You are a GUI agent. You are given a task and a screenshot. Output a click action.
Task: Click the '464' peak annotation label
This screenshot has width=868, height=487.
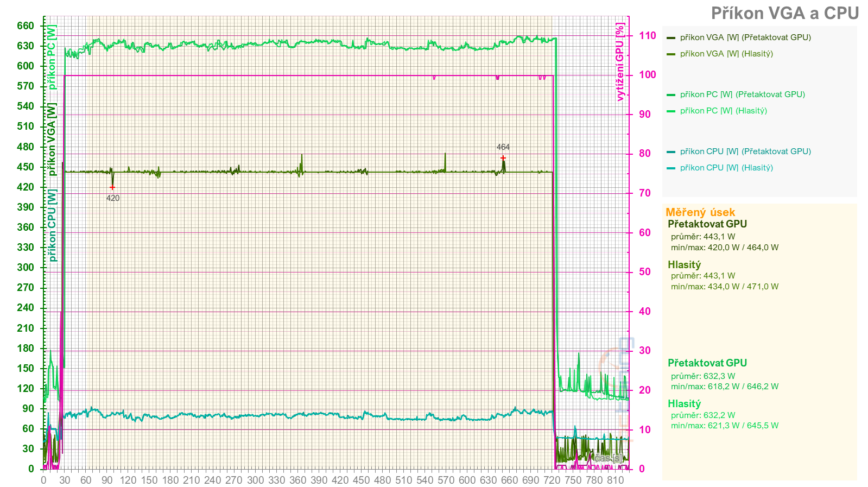click(x=503, y=147)
